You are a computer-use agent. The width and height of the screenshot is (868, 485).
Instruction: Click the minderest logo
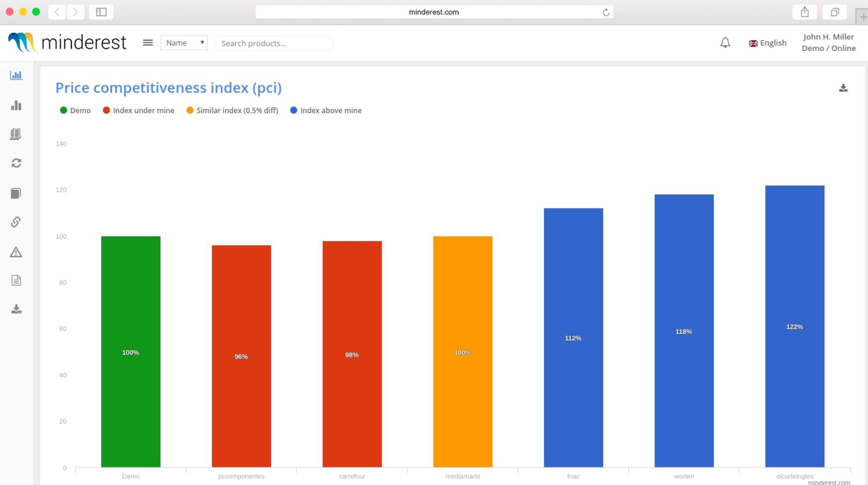(68, 42)
